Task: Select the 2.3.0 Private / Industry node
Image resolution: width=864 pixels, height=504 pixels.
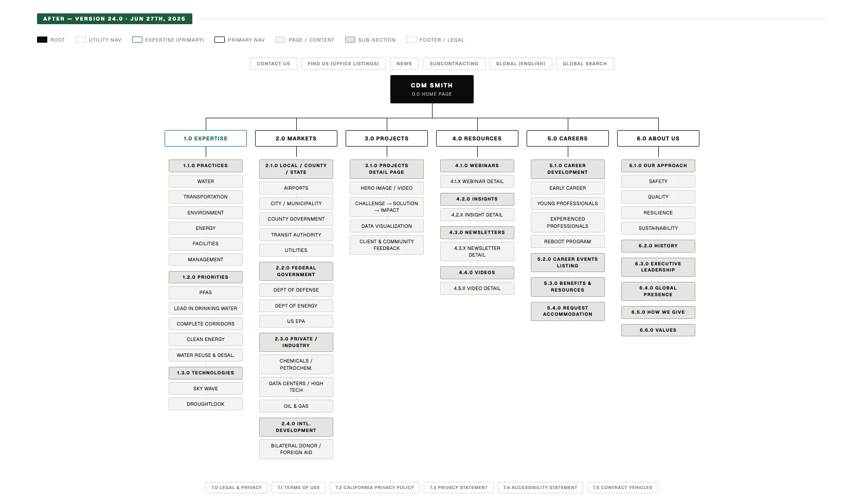Action: pyautogui.click(x=296, y=343)
